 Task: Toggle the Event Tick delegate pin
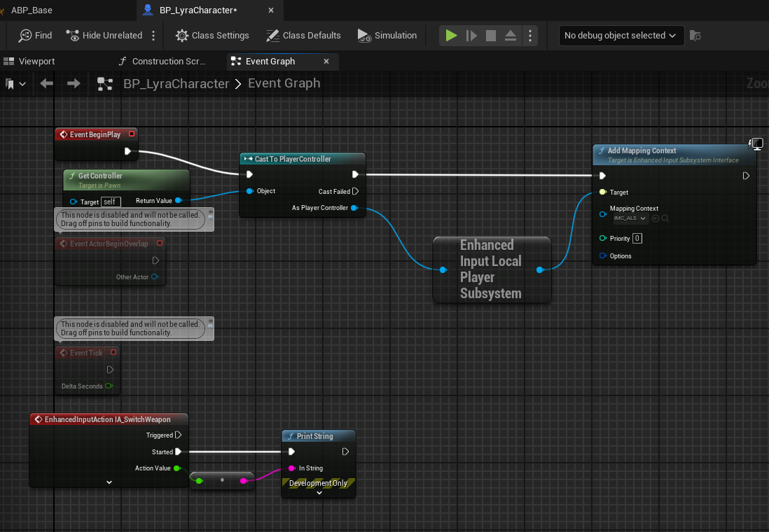pos(113,352)
